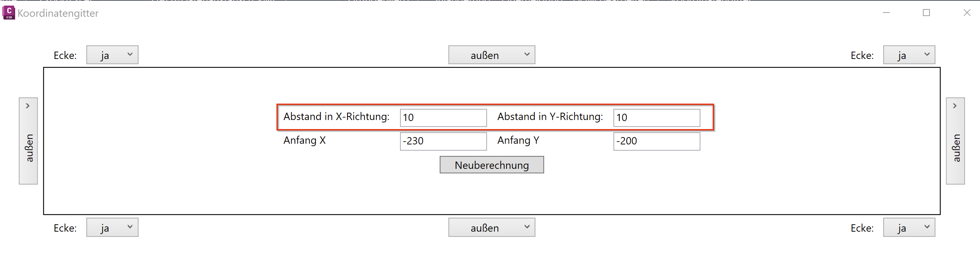The width and height of the screenshot is (980, 255).
Task: Close the Koordinatengitter window
Action: click(x=967, y=13)
